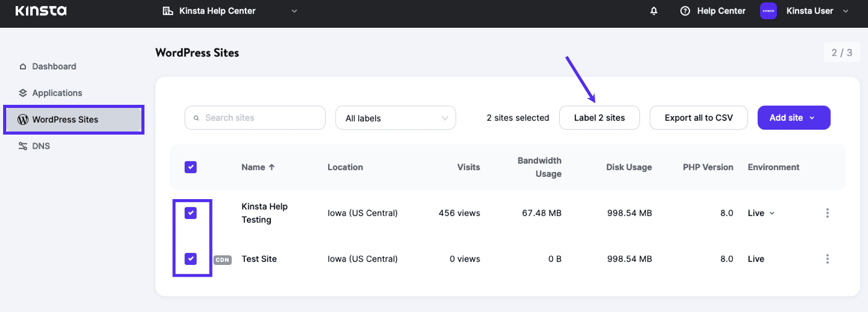Click Label 2 sites button
The image size is (868, 312).
coord(599,118)
